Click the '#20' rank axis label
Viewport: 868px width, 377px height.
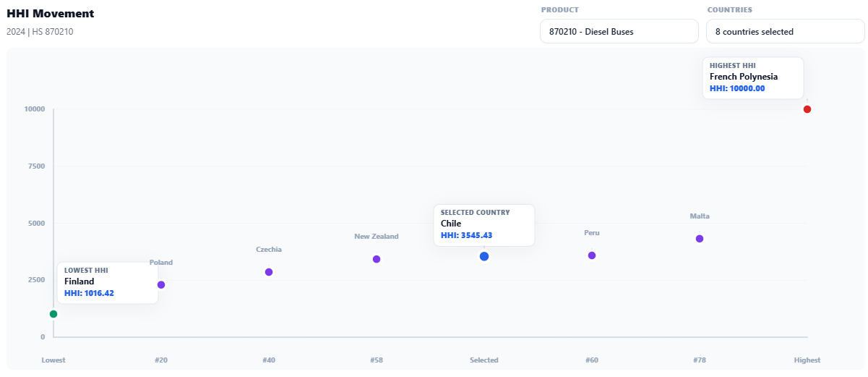161,360
